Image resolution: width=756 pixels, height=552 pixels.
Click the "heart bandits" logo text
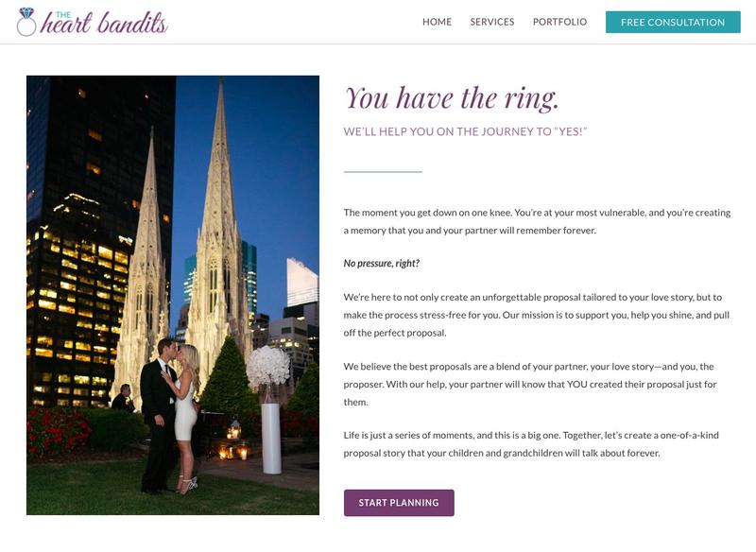105,24
